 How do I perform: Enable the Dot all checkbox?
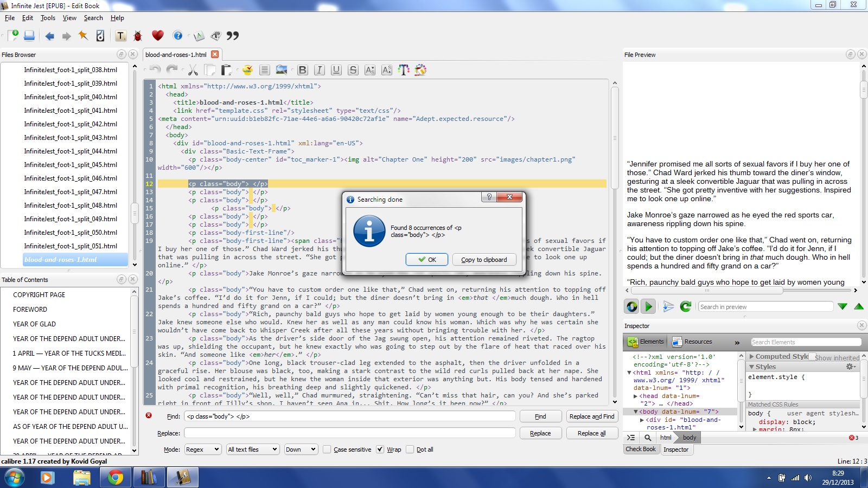click(x=410, y=450)
